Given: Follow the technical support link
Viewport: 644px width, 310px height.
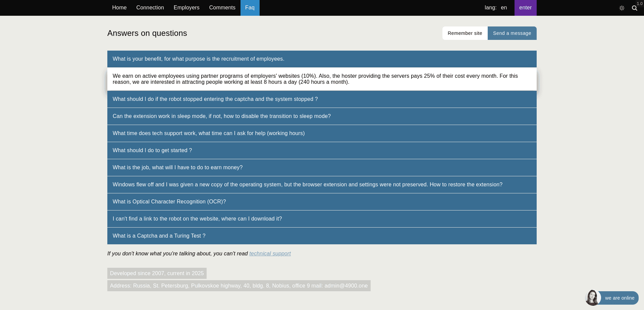Looking at the screenshot, I should click(x=270, y=254).
